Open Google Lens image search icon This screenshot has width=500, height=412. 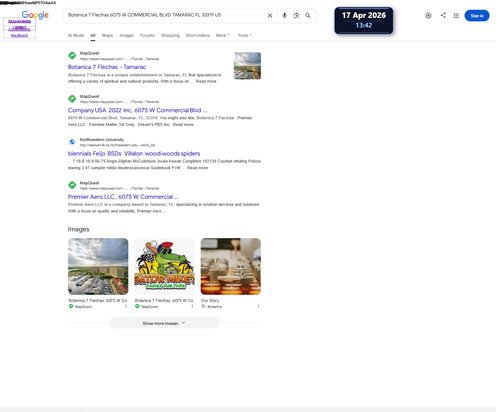click(x=296, y=16)
